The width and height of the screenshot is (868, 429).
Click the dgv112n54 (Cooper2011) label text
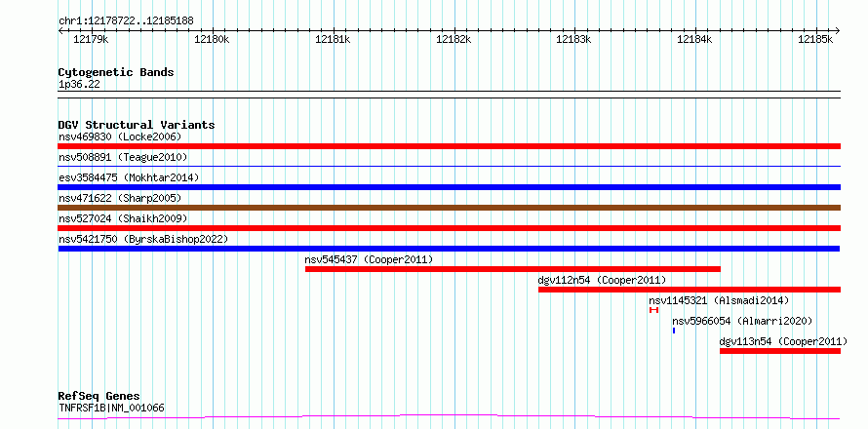[603, 280]
